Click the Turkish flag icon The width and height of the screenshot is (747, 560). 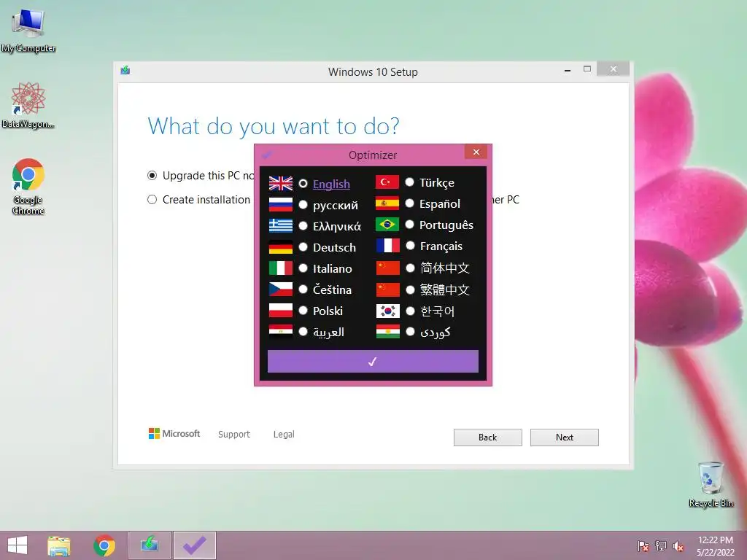pyautogui.click(x=387, y=182)
